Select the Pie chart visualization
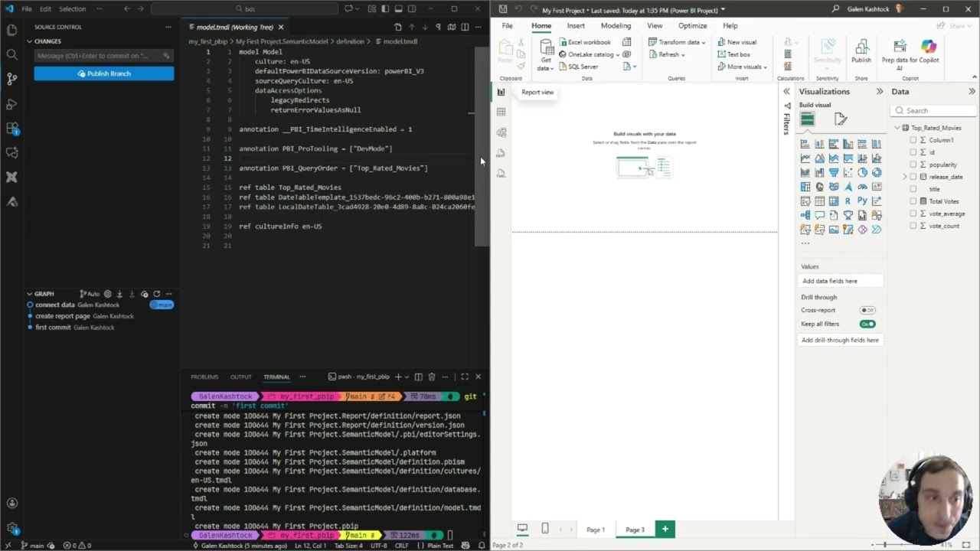 coord(862,172)
